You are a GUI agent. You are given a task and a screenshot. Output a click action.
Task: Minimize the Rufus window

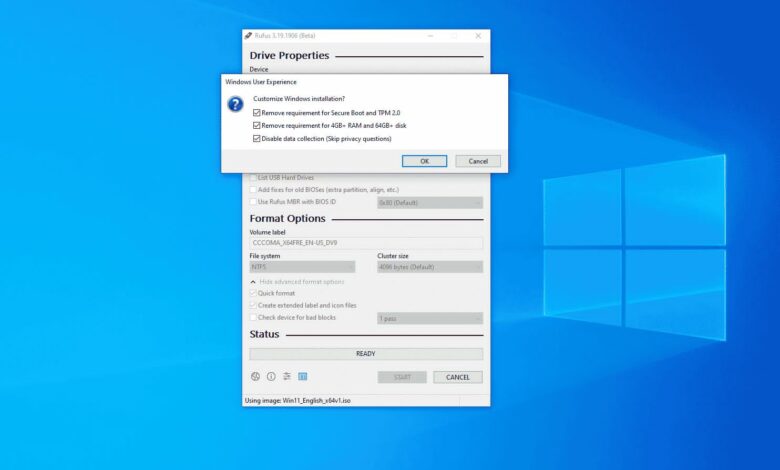(431, 36)
